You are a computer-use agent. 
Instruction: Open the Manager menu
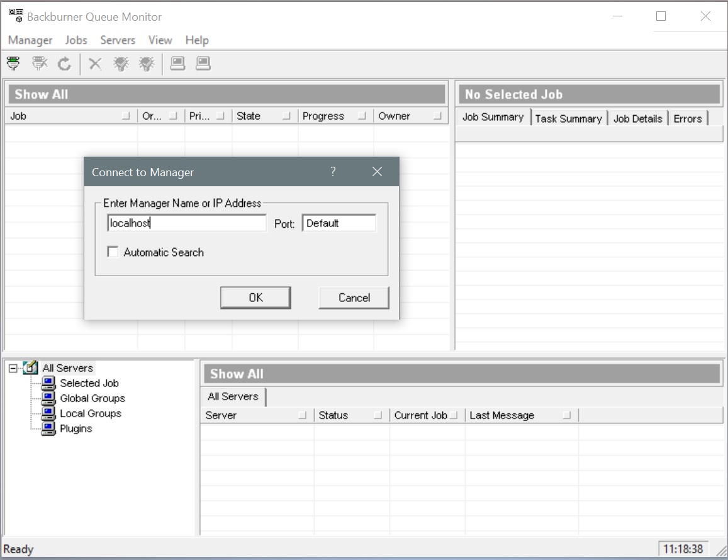pos(30,40)
